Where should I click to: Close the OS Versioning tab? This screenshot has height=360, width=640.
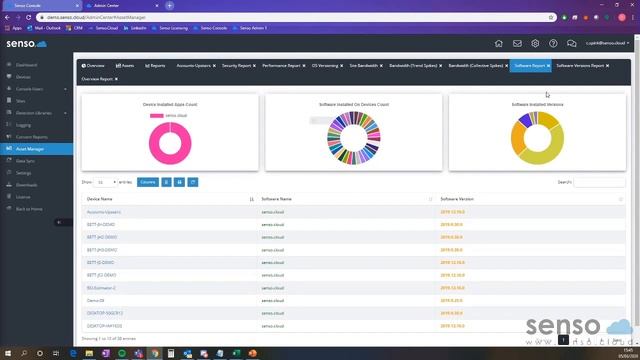(x=342, y=66)
